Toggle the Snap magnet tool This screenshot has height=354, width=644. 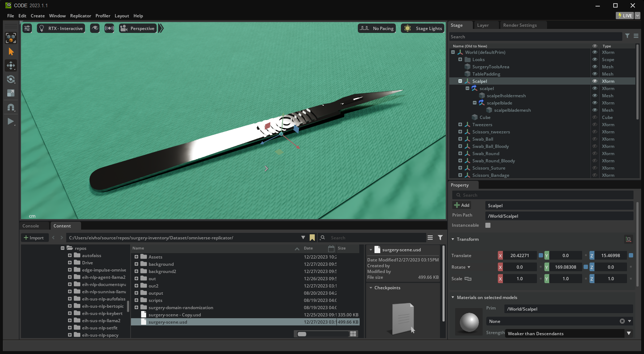pyautogui.click(x=11, y=107)
